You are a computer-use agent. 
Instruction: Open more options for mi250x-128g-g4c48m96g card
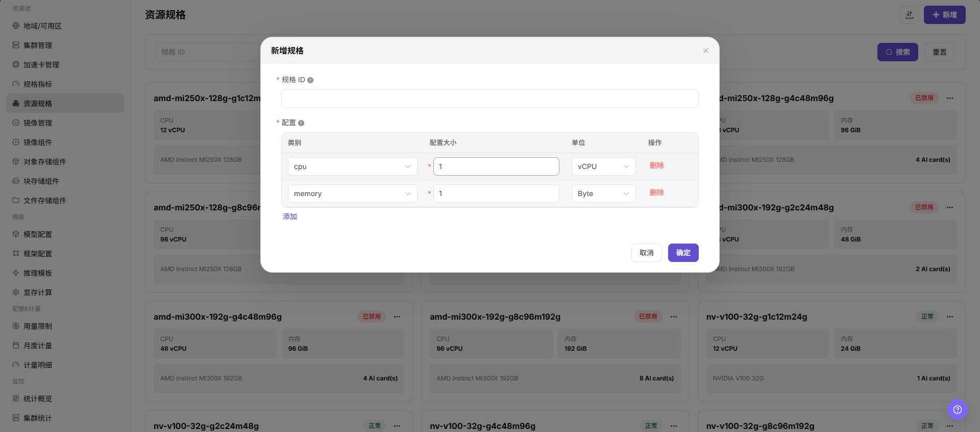pos(950,98)
